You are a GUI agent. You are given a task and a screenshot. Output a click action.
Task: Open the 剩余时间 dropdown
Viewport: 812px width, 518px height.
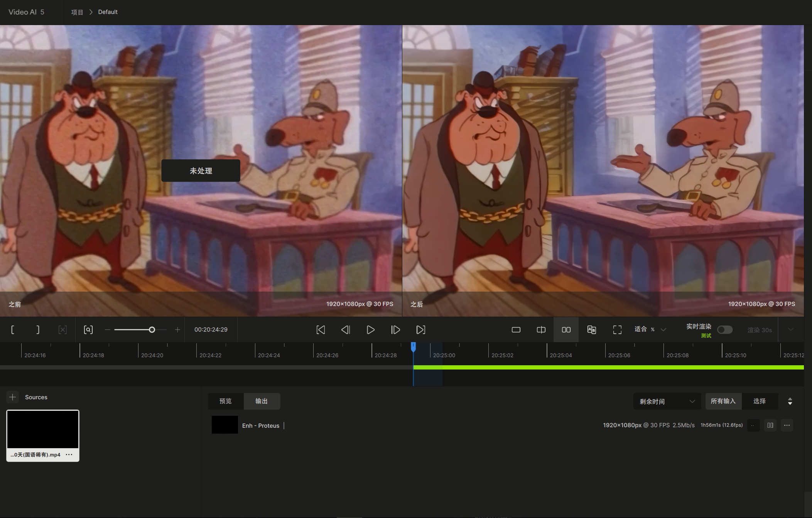tap(667, 402)
